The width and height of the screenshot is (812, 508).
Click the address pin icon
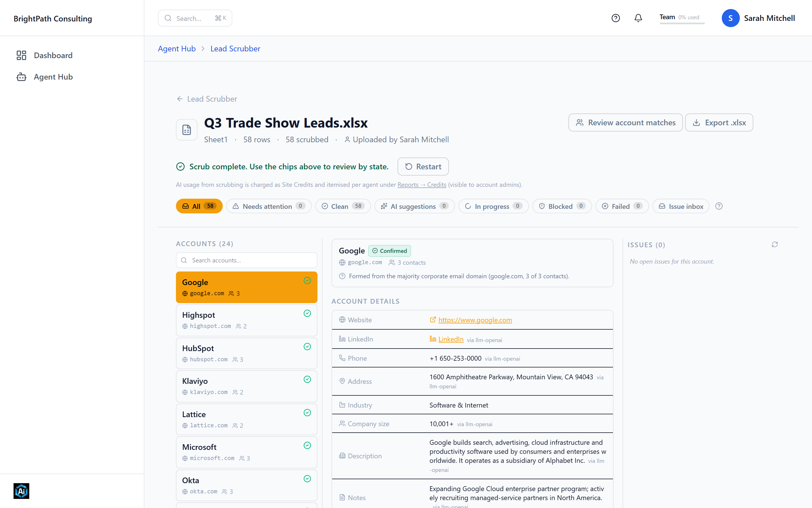click(342, 381)
